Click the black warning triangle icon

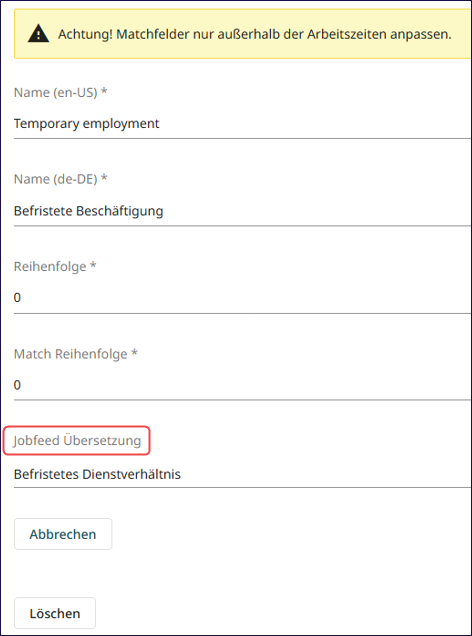39,34
